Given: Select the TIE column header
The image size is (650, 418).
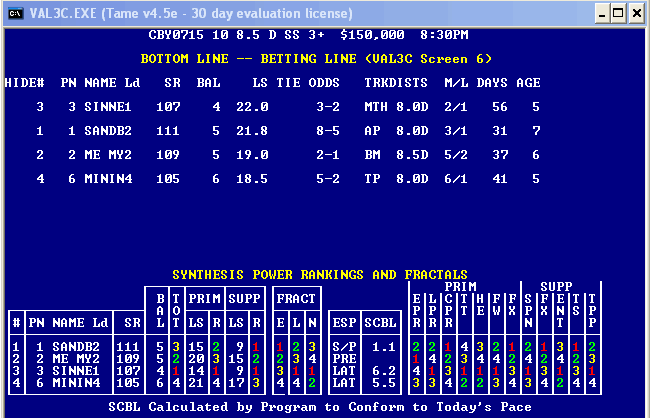Looking at the screenshot, I should click(x=289, y=83).
